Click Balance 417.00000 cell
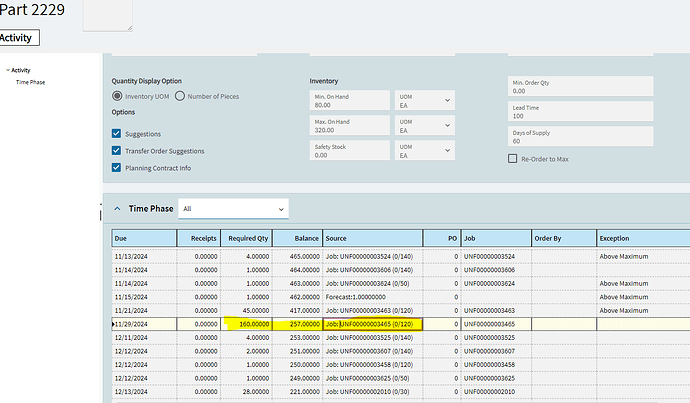Viewport: 690px width, 403px height. click(297, 311)
